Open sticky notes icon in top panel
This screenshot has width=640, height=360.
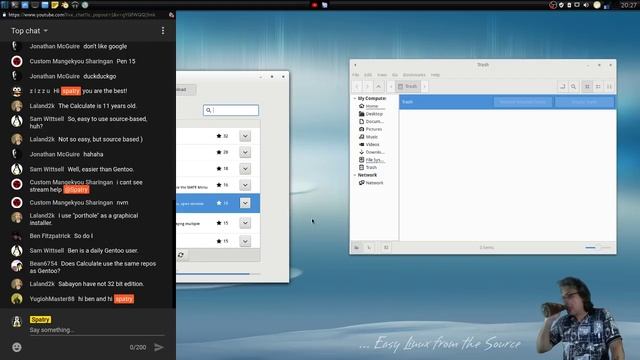55,5
